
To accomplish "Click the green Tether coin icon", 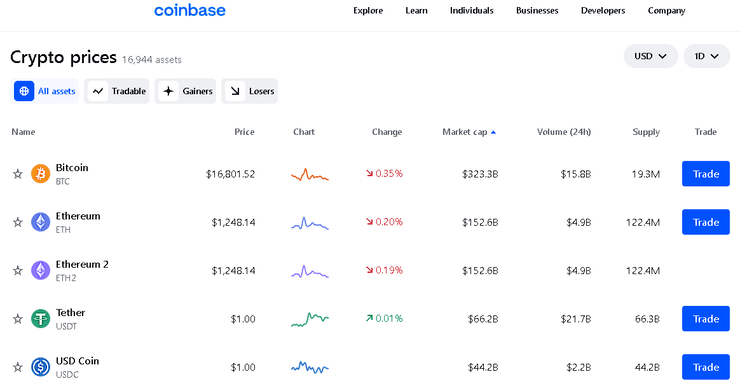I will (x=41, y=319).
